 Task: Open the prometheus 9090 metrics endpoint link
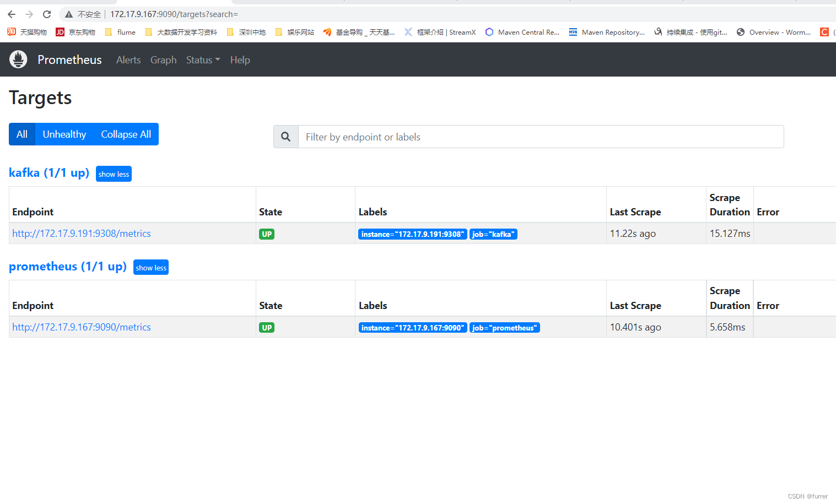click(x=82, y=327)
